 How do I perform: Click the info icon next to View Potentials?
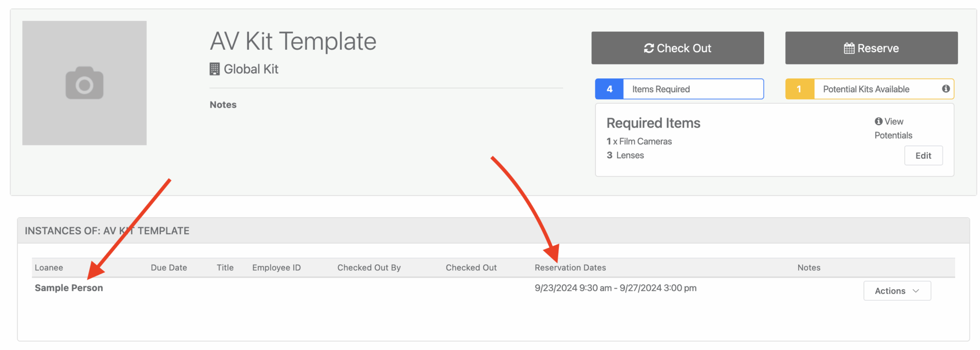pyautogui.click(x=879, y=121)
